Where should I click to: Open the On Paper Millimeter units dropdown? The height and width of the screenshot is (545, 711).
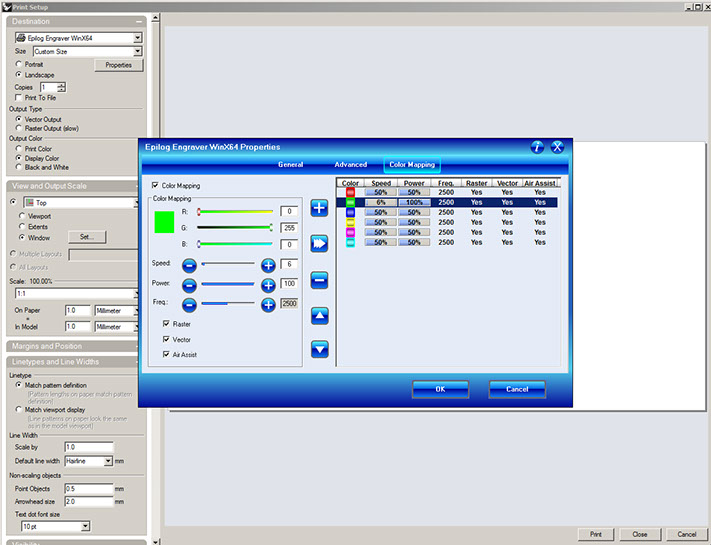tap(136, 311)
